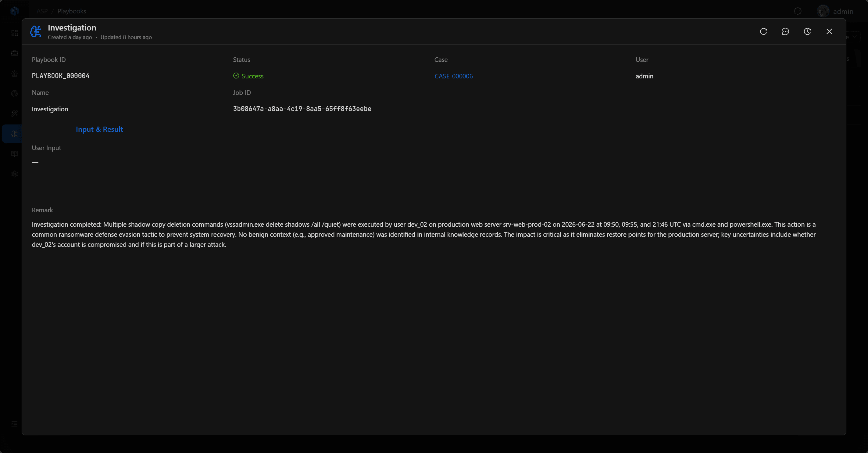Open the chat bubble in the Investigation dialog header

pyautogui.click(x=785, y=31)
